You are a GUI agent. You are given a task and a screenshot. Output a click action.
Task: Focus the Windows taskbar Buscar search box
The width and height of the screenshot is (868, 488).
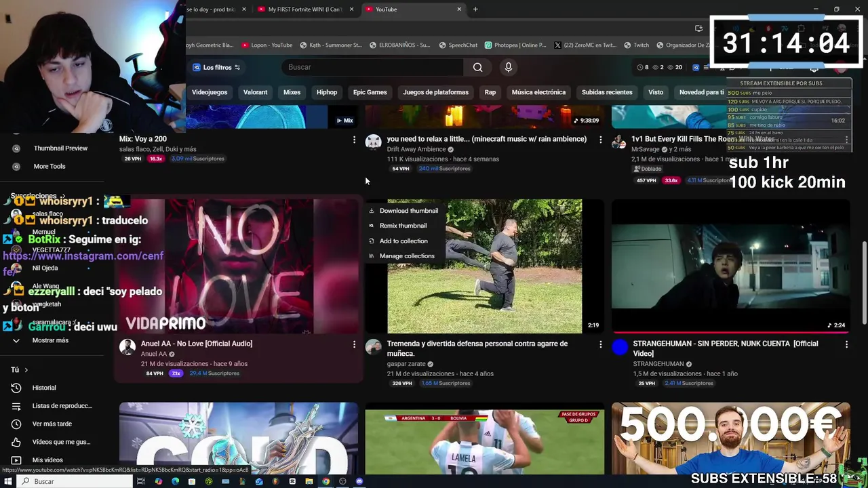(75, 481)
